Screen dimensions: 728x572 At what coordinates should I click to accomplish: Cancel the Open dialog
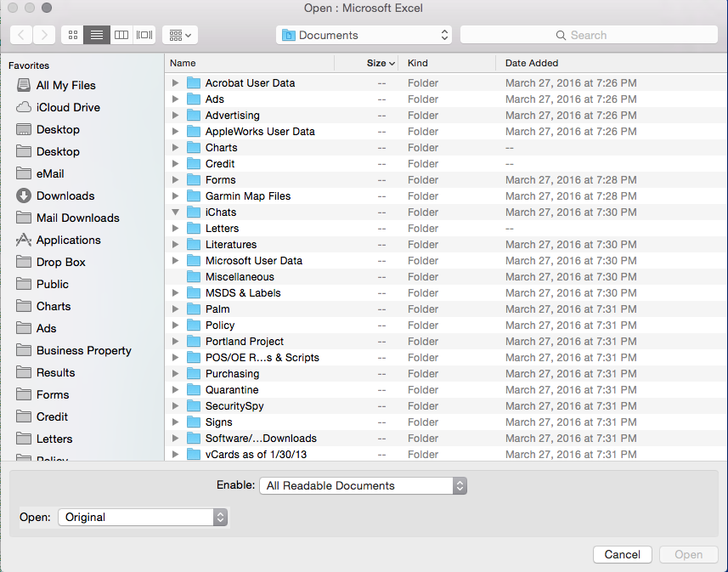[622, 554]
